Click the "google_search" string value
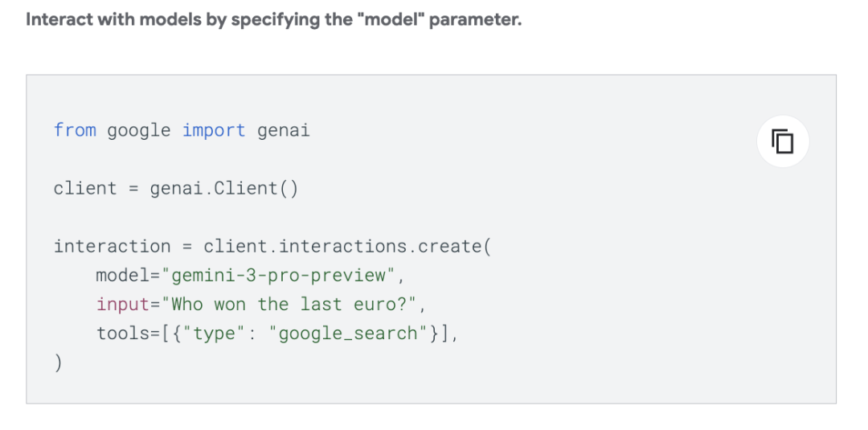Screen dimensions: 868x430 (348, 334)
